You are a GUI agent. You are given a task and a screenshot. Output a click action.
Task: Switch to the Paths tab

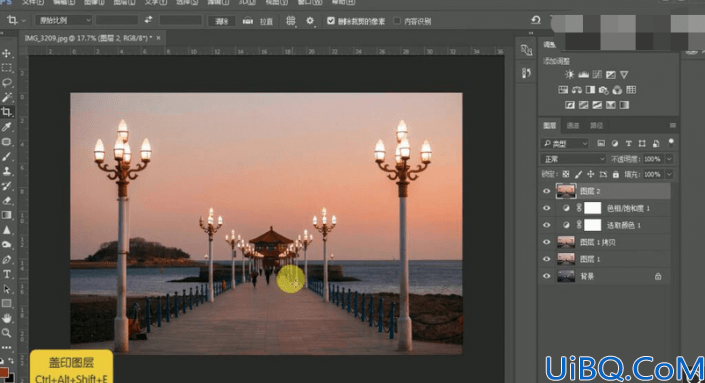pos(597,125)
